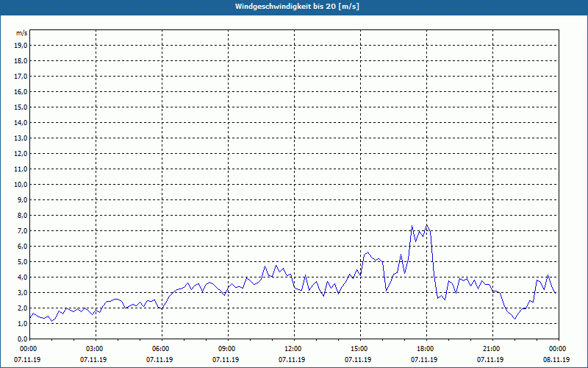The width and height of the screenshot is (588, 368).
Task: Select the 7,0 y-axis label
Action: 22,230
